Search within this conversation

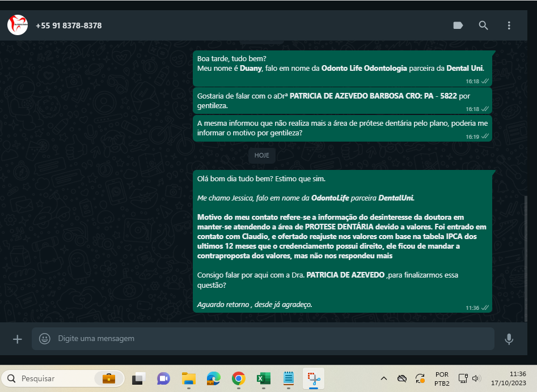click(483, 25)
